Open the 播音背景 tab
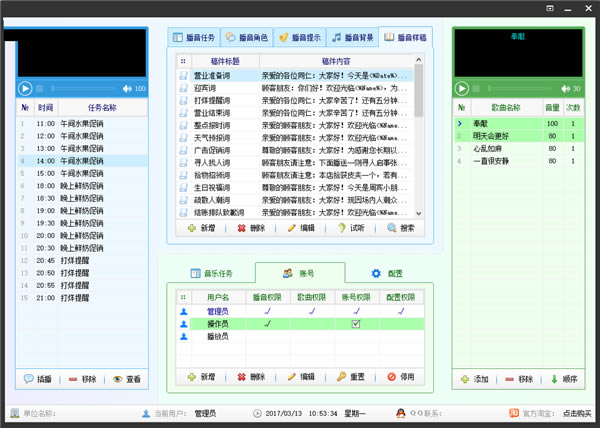This screenshot has width=600, height=428. (x=352, y=37)
